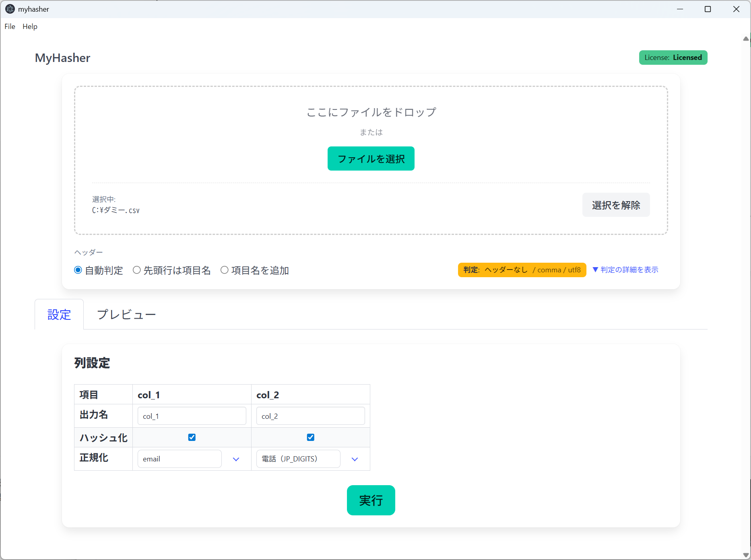
Task: Open the File menu
Action: (10, 27)
